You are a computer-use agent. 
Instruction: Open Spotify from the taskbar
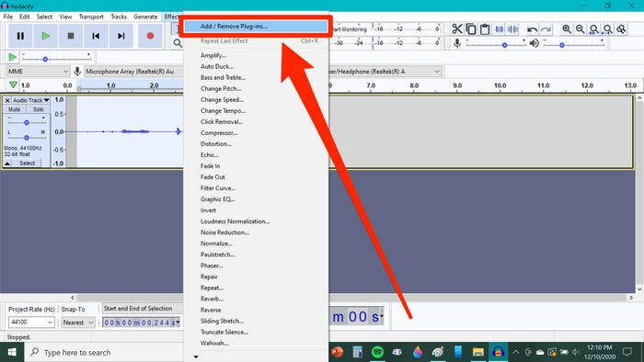tap(377, 352)
